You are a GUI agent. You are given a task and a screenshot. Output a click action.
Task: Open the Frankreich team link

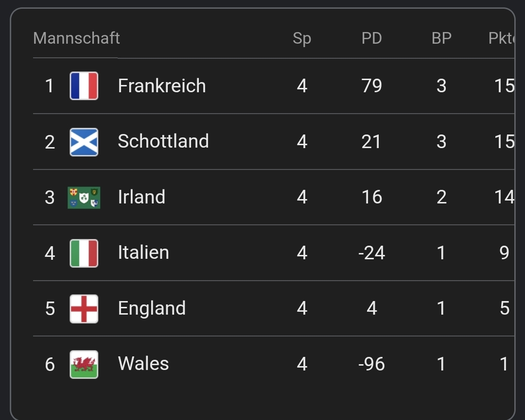162,86
